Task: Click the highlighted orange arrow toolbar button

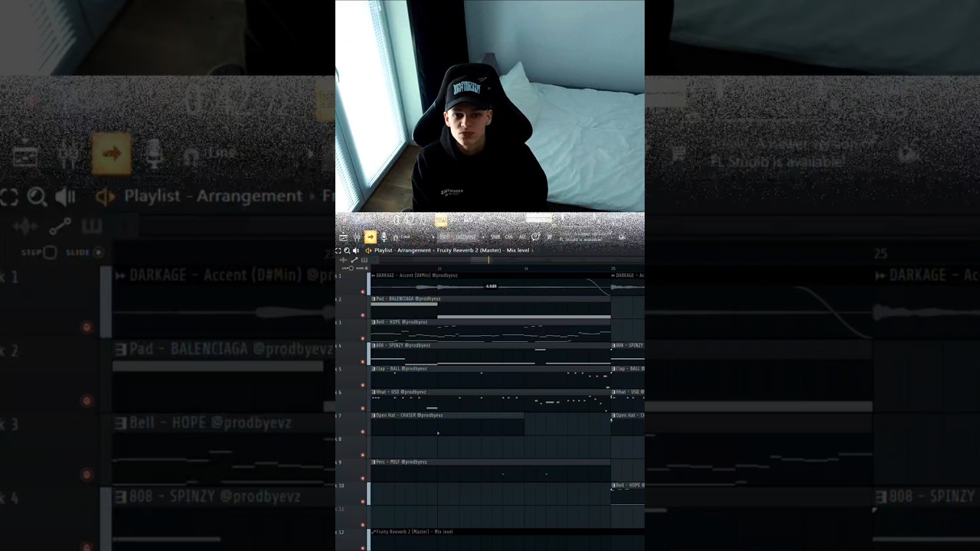Action: tap(370, 237)
